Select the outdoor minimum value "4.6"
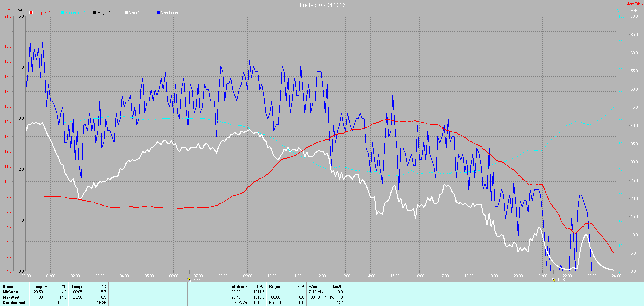Image resolution: width=644 pixels, height=306 pixels. click(64, 292)
